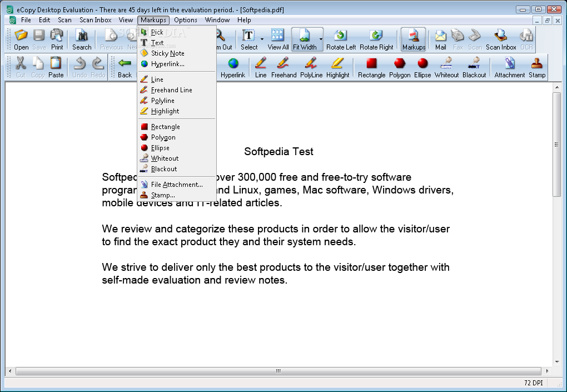The image size is (567, 392).
Task: Click the vertical scrollbar thumb
Action: click(x=556, y=145)
